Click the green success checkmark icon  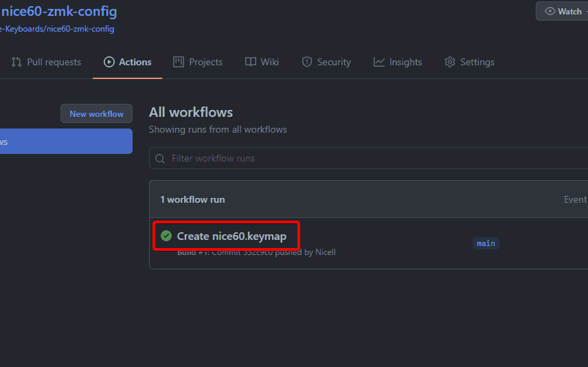(x=166, y=236)
